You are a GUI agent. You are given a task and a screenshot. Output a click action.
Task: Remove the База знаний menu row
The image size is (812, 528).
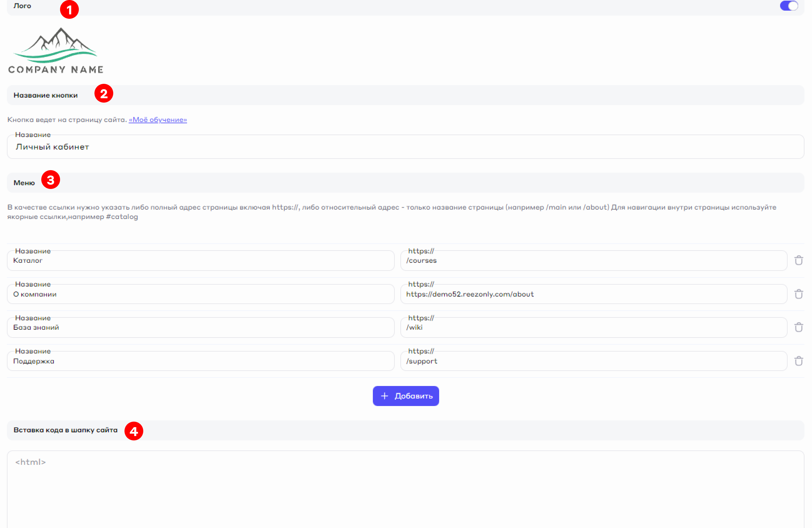coord(798,327)
